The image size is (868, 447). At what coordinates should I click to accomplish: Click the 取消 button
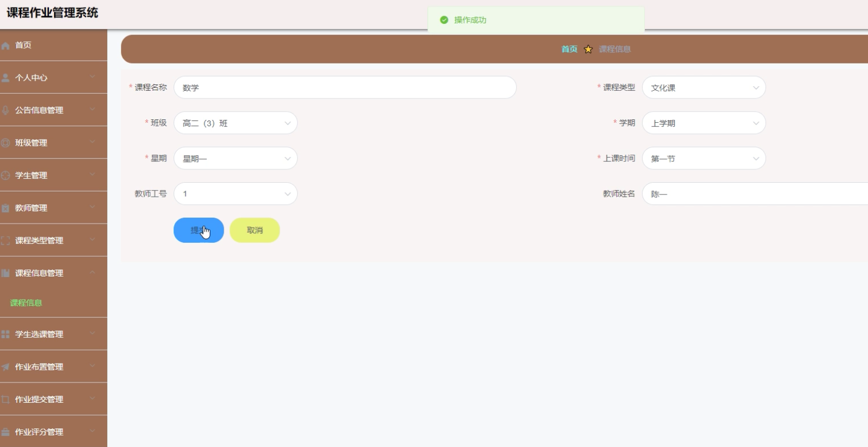[255, 230]
